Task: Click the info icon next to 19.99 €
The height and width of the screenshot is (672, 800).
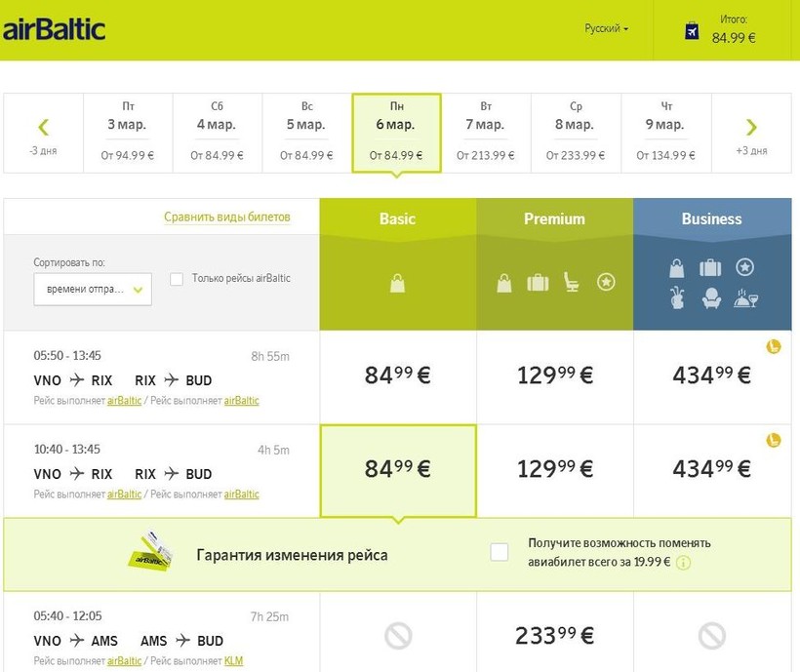Action: click(x=683, y=563)
